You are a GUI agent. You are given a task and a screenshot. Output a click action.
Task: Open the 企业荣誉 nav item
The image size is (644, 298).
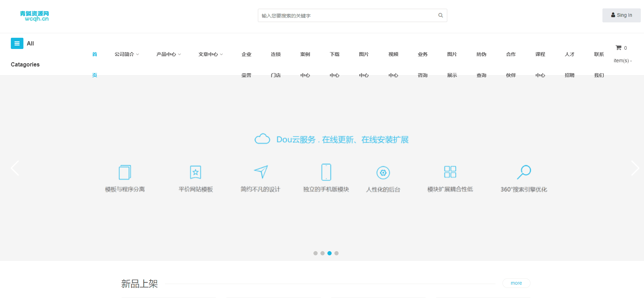[x=246, y=65]
